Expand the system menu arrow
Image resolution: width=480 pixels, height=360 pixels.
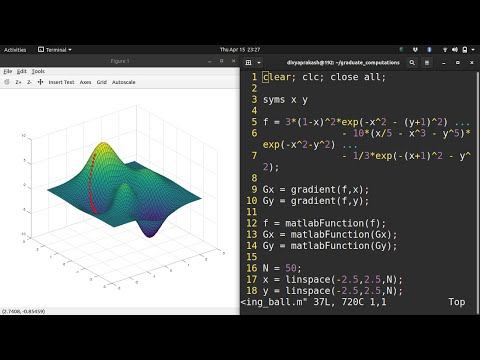pyautogui.click(x=473, y=50)
